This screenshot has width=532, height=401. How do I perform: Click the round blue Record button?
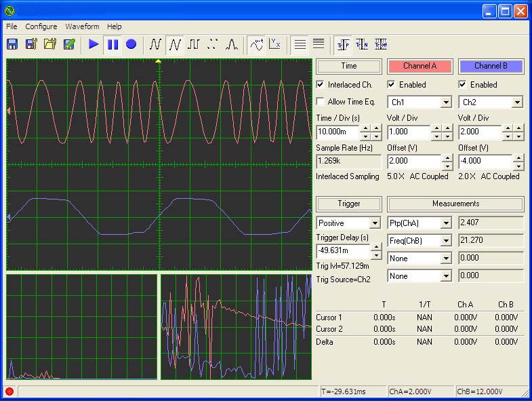pyautogui.click(x=131, y=44)
